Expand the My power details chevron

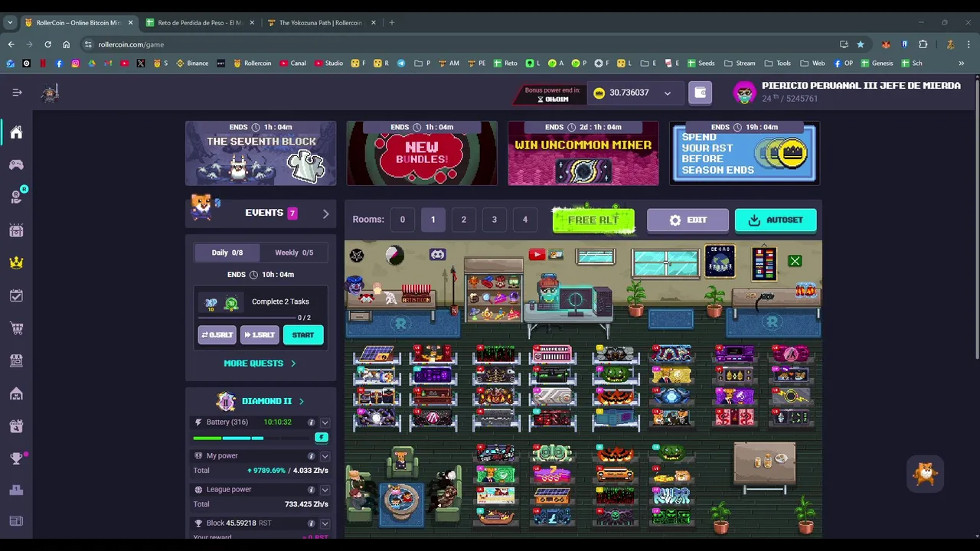[325, 455]
